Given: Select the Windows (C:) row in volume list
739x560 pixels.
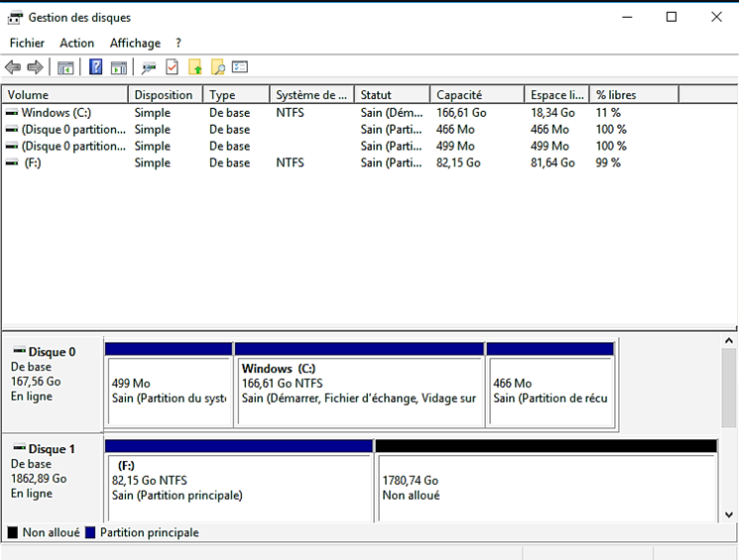Looking at the screenshot, I should pos(56,113).
